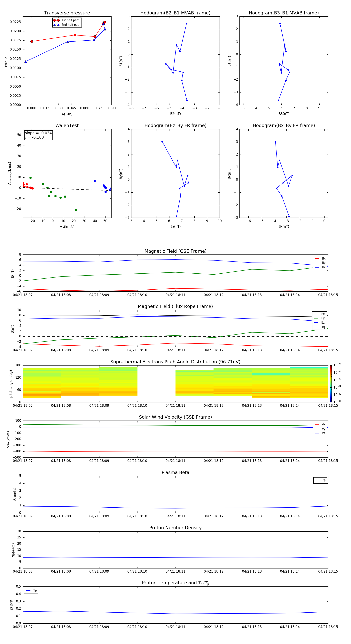Click the 'WalenTest' plot title

pos(67,125)
